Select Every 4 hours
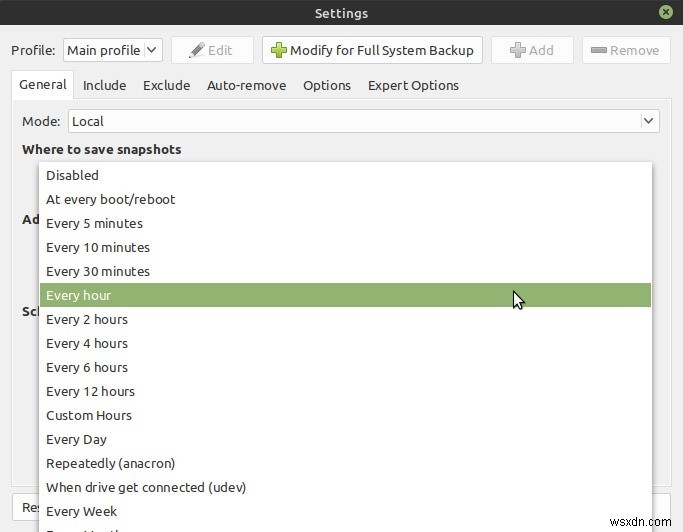 pyautogui.click(x=345, y=343)
